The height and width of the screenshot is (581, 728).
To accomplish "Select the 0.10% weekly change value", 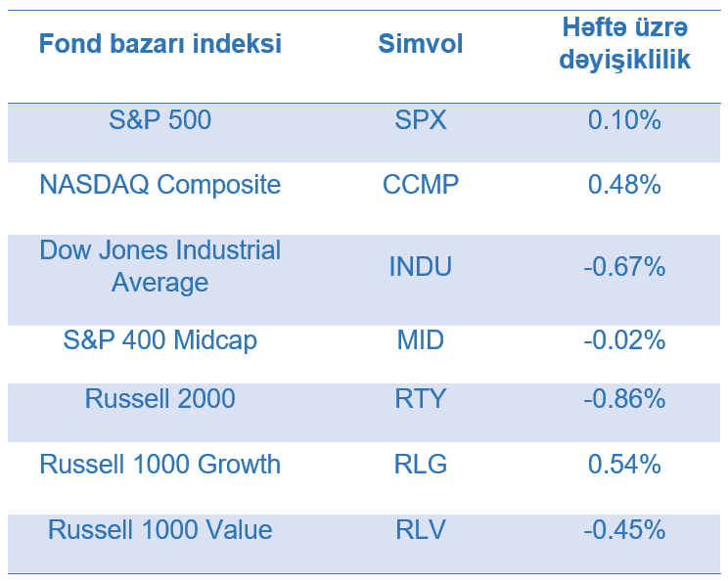I will (x=624, y=120).
